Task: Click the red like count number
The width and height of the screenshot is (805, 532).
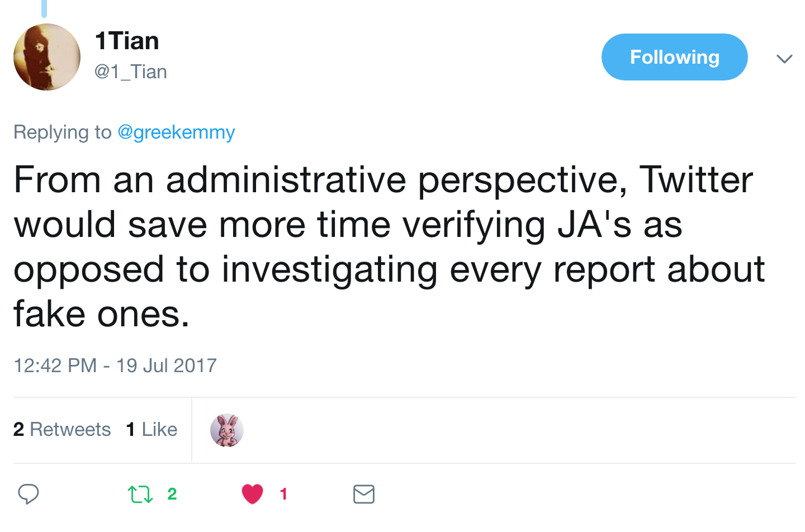Action: pos(283,494)
